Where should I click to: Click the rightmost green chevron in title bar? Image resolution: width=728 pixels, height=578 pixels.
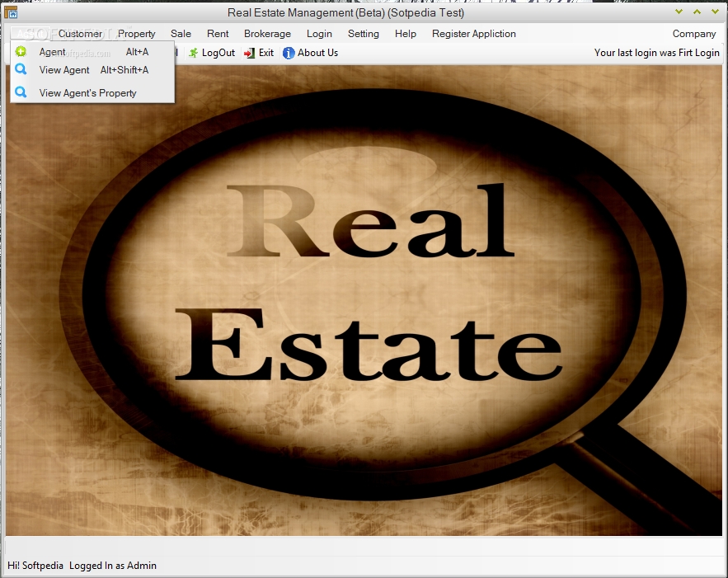715,12
